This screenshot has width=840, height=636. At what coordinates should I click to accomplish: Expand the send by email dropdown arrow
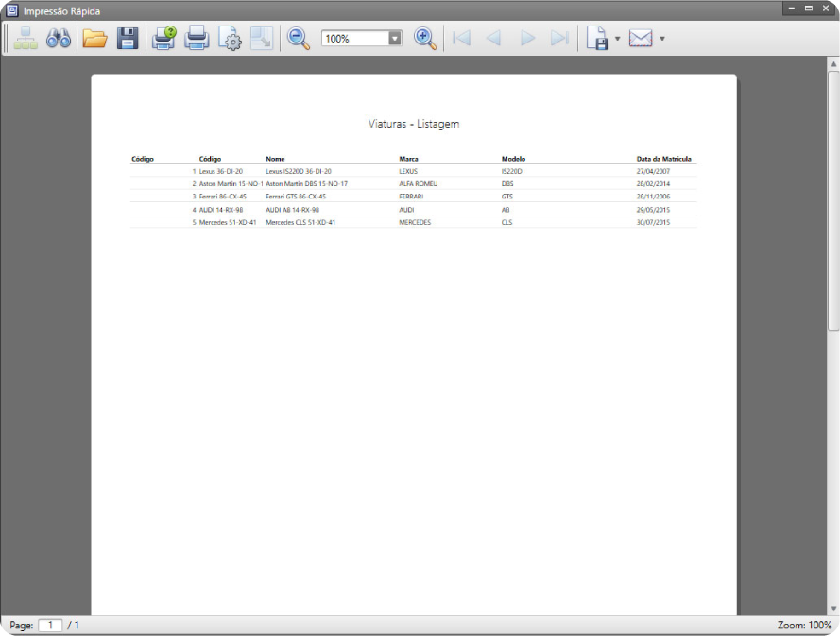(x=661, y=39)
